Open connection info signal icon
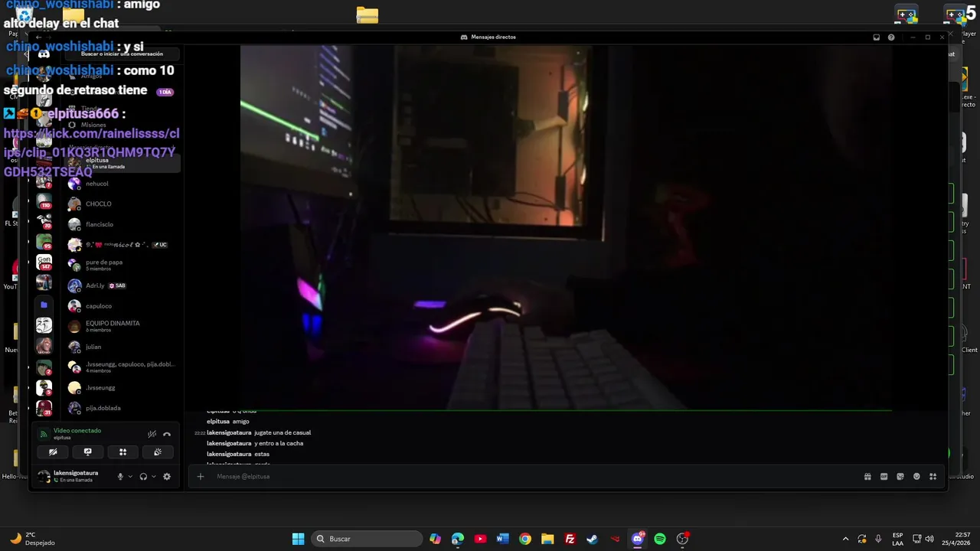The width and height of the screenshot is (980, 551). (44, 434)
